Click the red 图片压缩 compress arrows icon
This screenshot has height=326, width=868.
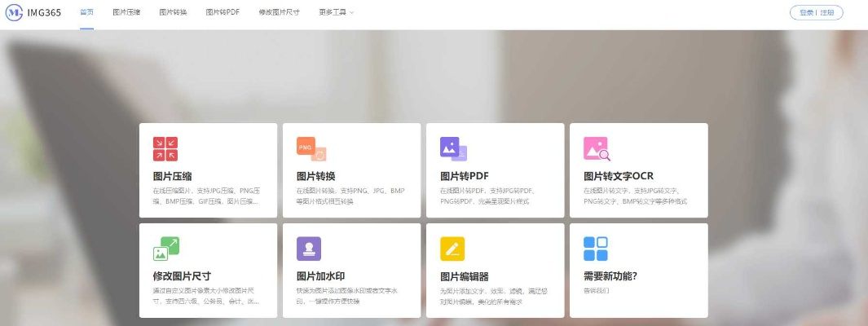click(165, 149)
